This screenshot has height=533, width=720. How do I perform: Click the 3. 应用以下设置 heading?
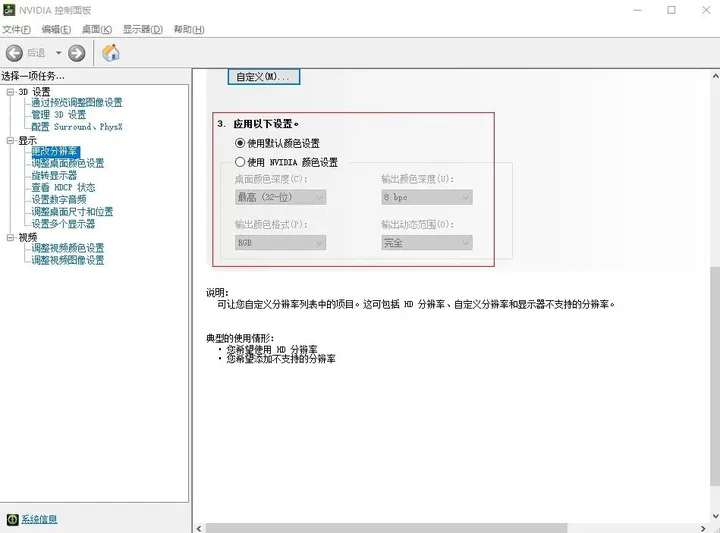pyautogui.click(x=258, y=124)
